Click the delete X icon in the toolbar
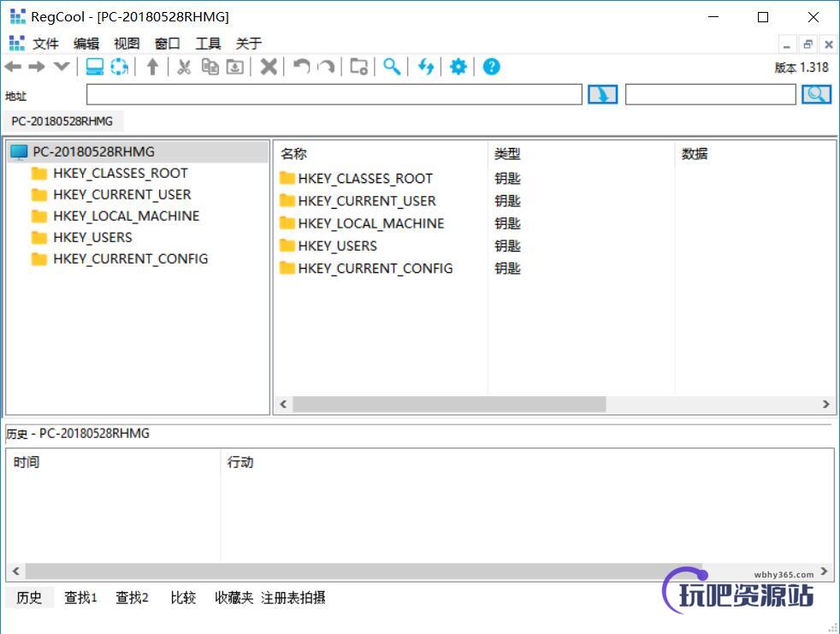 269,67
